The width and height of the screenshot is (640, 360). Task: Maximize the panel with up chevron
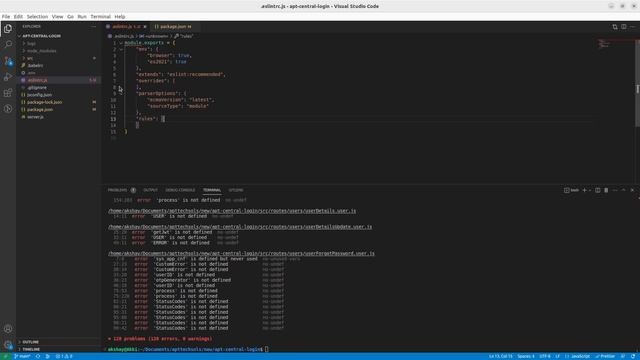tap(623, 190)
